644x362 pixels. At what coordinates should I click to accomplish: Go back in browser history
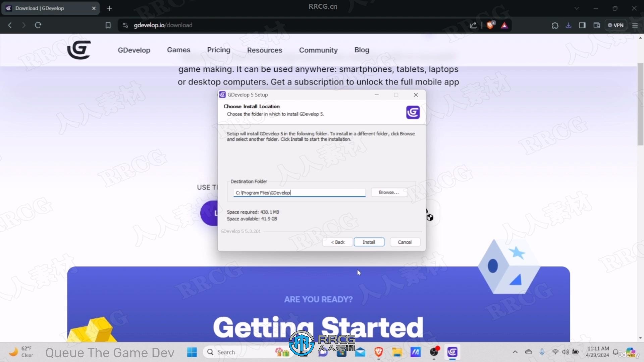(x=10, y=25)
